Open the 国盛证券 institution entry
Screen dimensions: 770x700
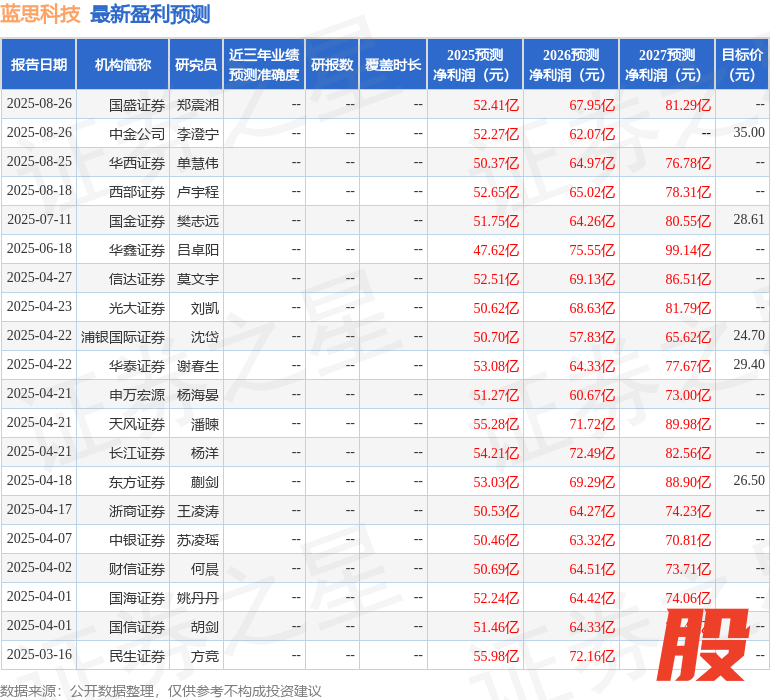137,104
